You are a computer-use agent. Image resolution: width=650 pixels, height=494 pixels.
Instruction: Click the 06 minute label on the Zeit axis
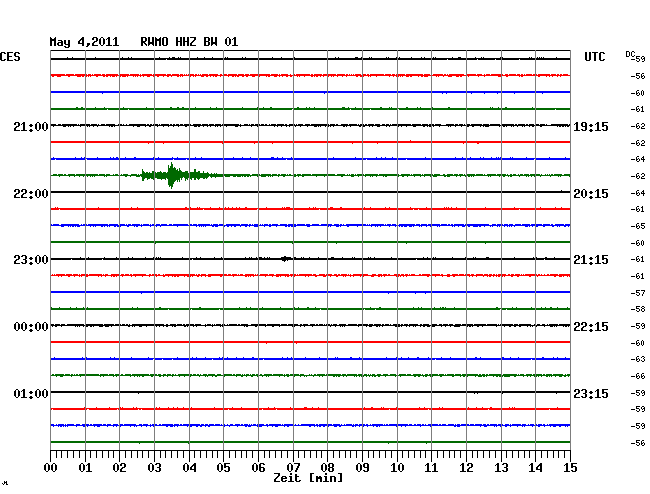click(x=258, y=468)
